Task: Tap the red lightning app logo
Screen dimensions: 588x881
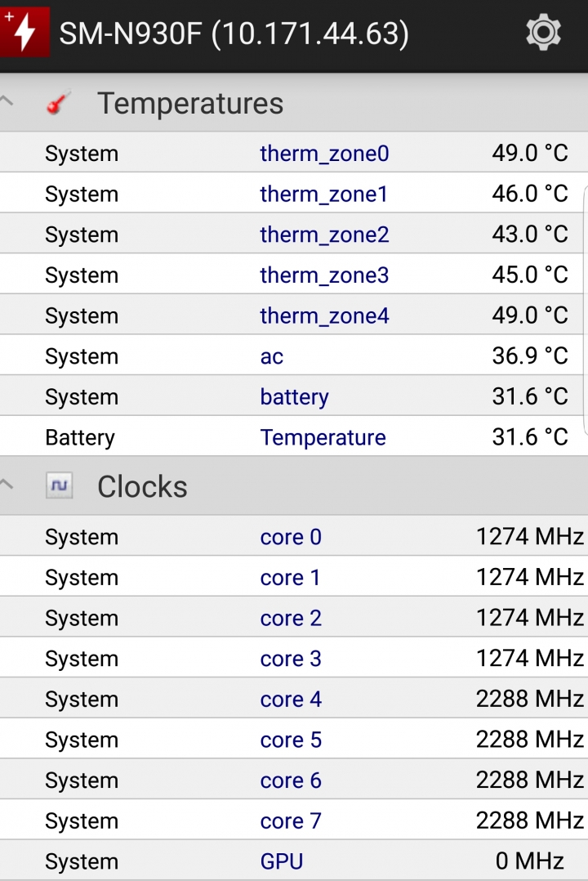Action: tap(24, 33)
